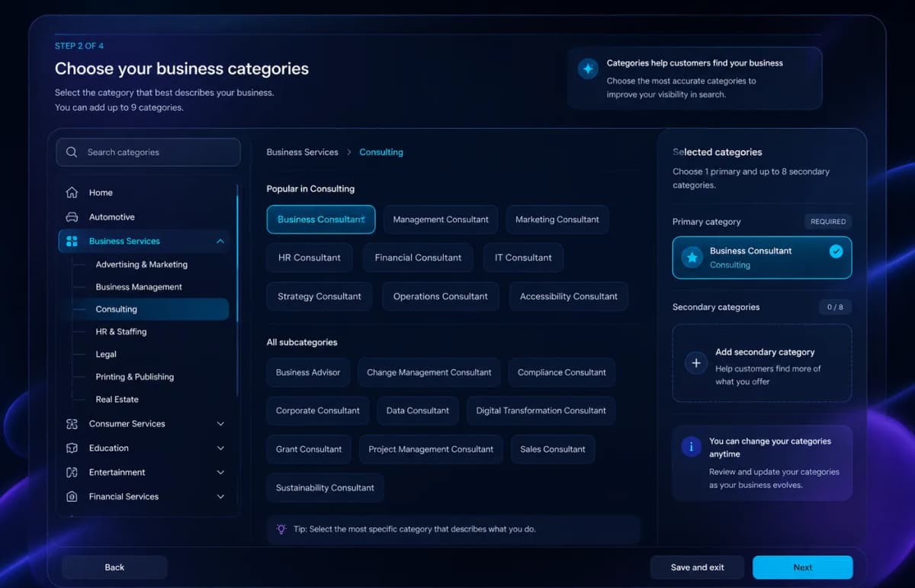Go to Home category label
The image size is (915, 588).
(x=101, y=193)
